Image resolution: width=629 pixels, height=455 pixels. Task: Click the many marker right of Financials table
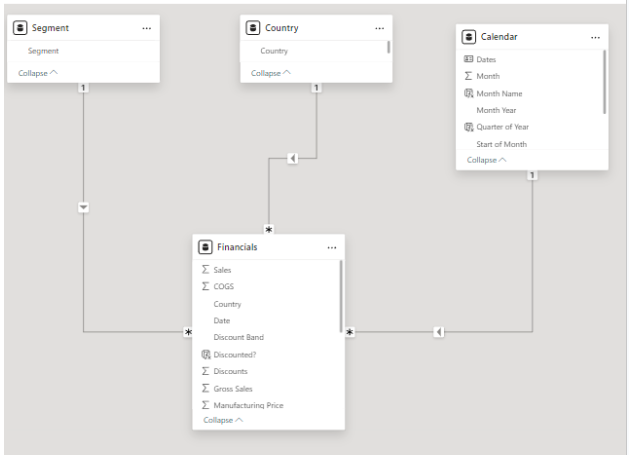click(x=350, y=332)
